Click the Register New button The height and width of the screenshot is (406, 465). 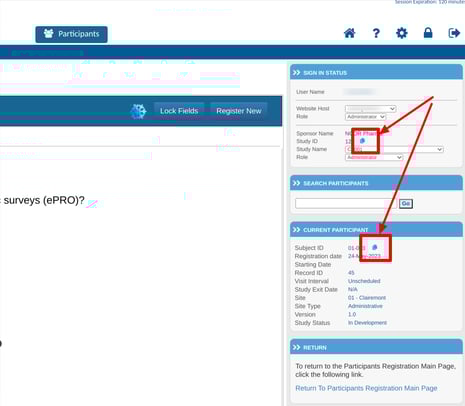(x=239, y=111)
